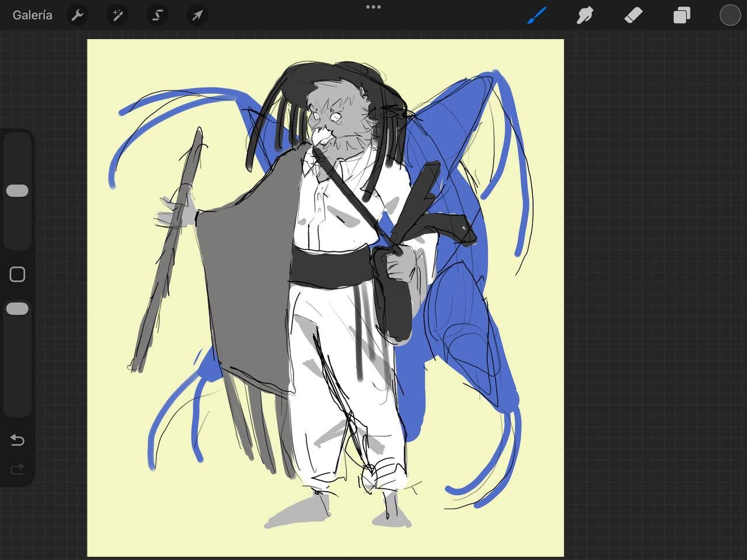Tap the brush opacity slider handle
The height and width of the screenshot is (560, 747).
[x=18, y=309]
